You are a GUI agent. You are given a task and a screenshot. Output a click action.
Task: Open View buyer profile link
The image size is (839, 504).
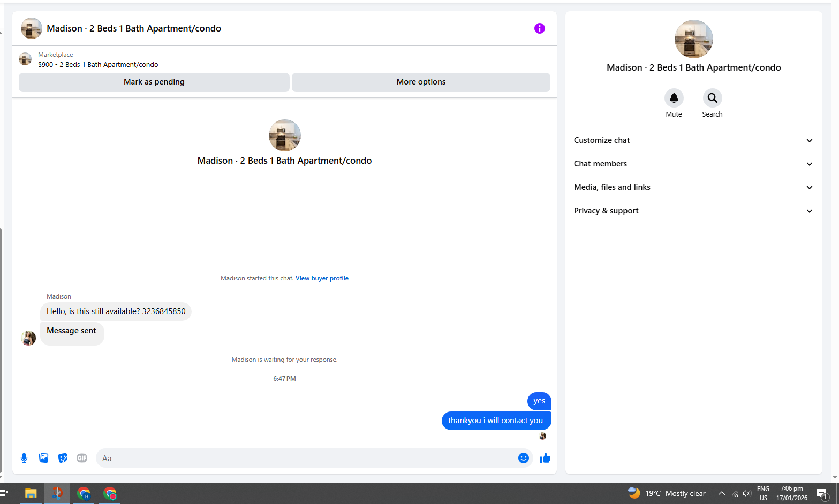coord(322,278)
